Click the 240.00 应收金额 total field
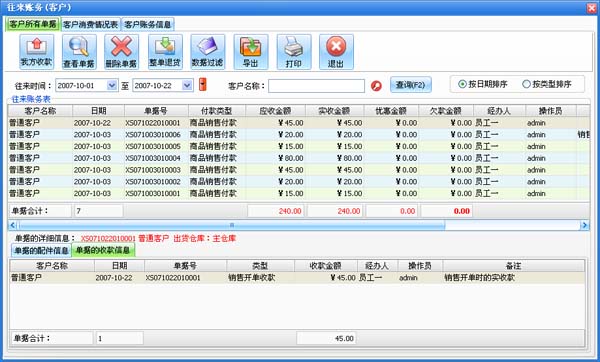The height and width of the screenshot is (362, 600). pyautogui.click(x=276, y=211)
